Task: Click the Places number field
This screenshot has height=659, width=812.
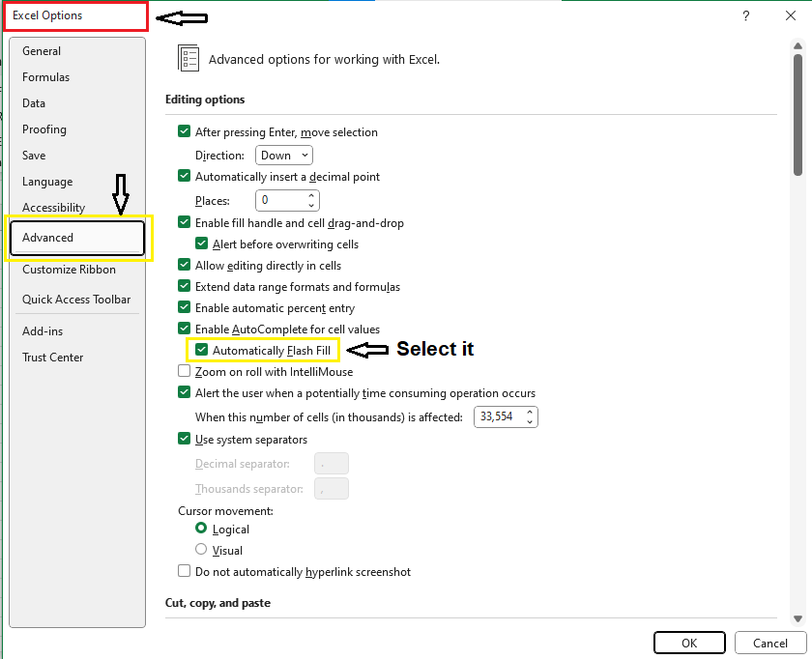Action: (280, 200)
